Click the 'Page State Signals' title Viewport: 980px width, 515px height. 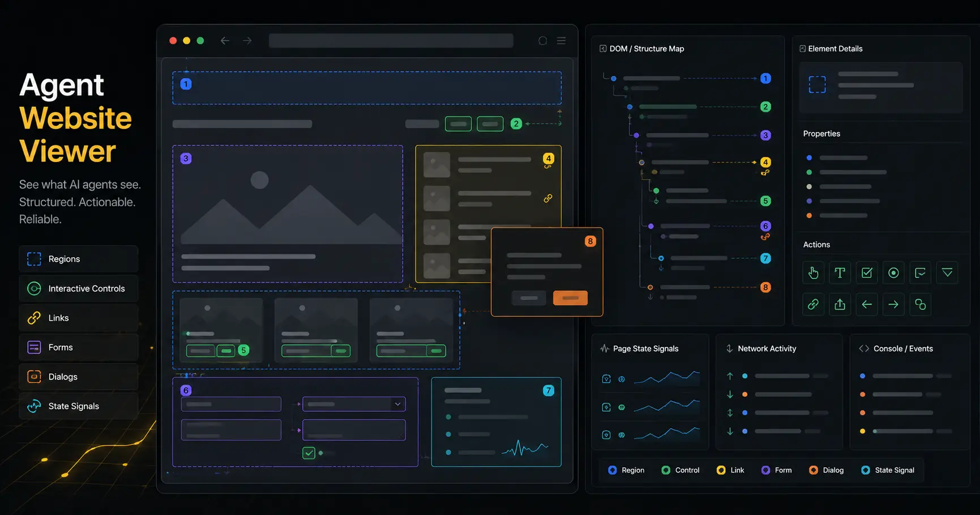point(645,349)
